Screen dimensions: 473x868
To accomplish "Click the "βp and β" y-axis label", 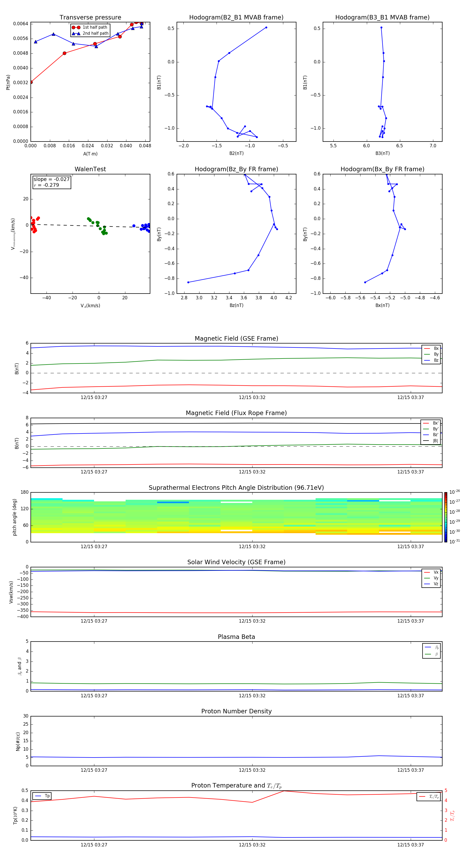I will 19,666.
